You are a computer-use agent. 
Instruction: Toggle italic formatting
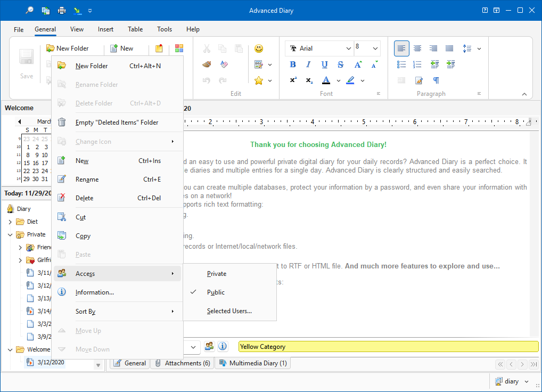pyautogui.click(x=308, y=64)
